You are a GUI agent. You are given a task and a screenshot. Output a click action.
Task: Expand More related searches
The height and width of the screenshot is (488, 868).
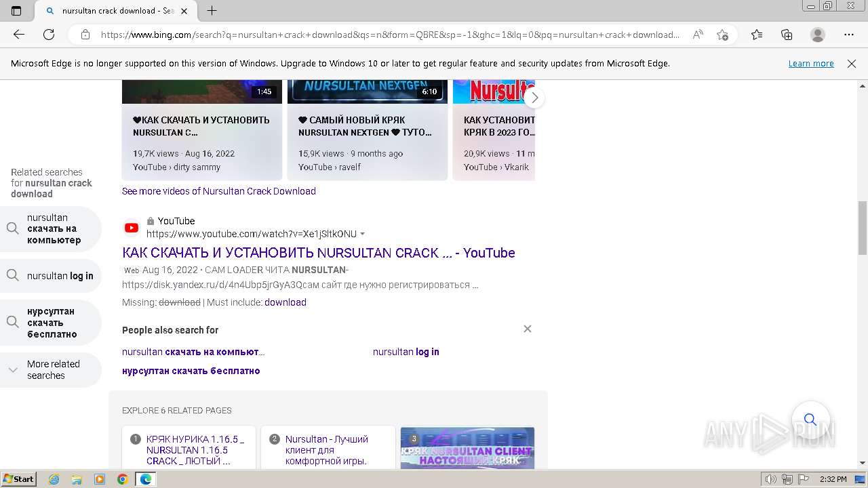51,369
